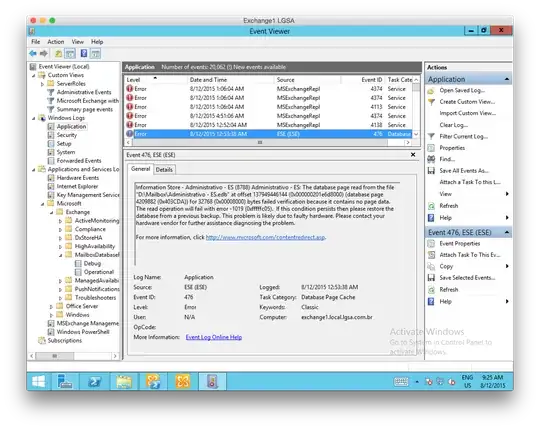This screenshot has height=429, width=540.
Task: Click the Filter Current Log funnel icon
Action: tap(431, 136)
